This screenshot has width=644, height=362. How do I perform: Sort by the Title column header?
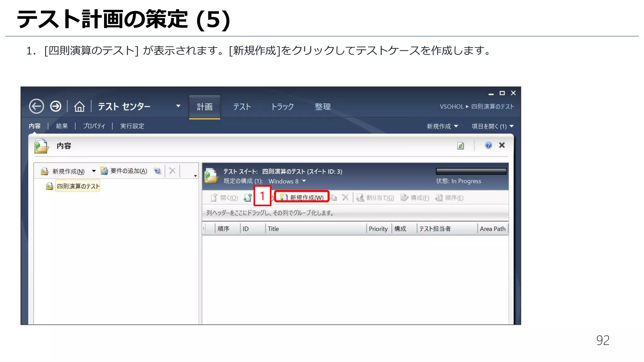(316, 229)
